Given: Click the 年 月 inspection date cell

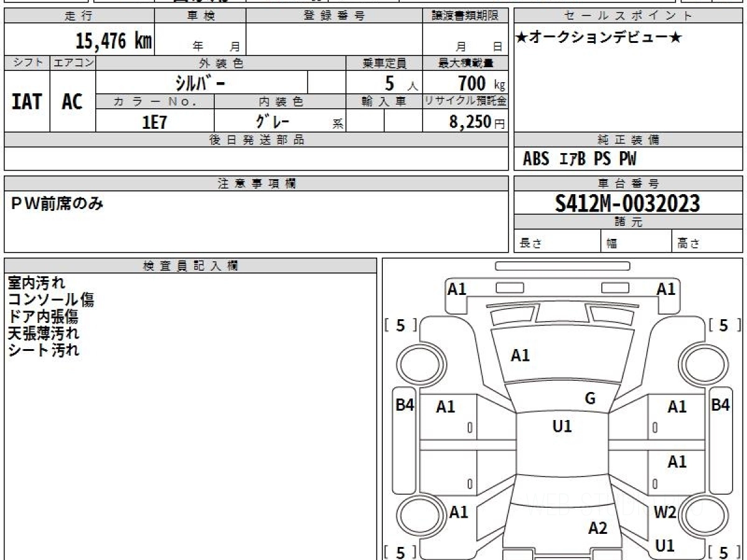Looking at the screenshot, I should point(200,40).
